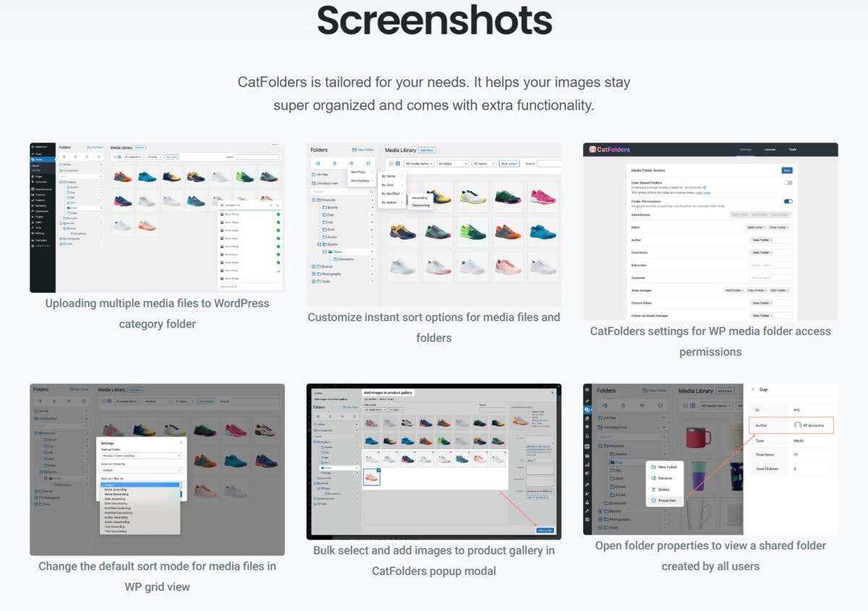Image resolution: width=868 pixels, height=611 pixels.
Task: Click the author avatar icon in Cup properties panel
Action: 796,426
